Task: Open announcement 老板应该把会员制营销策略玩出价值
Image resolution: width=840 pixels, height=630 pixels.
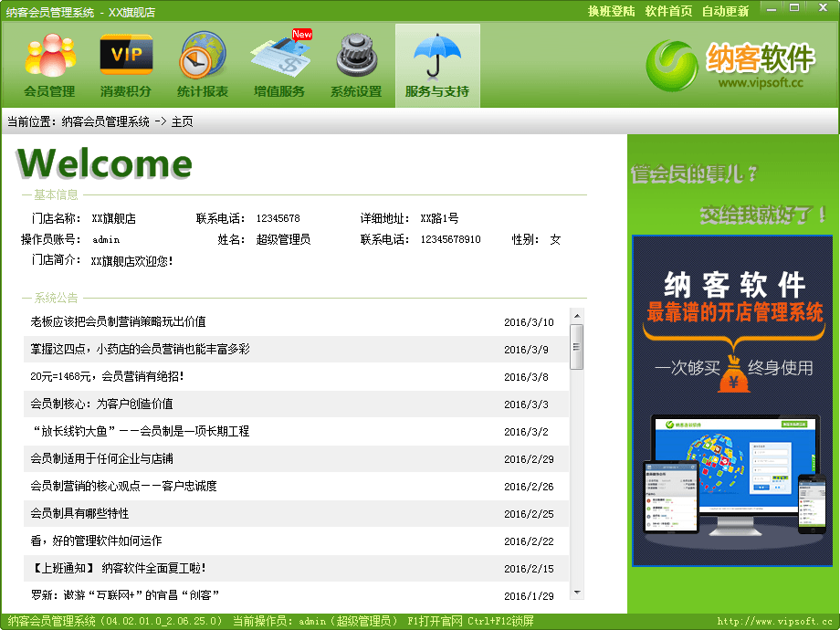Action: 118,321
